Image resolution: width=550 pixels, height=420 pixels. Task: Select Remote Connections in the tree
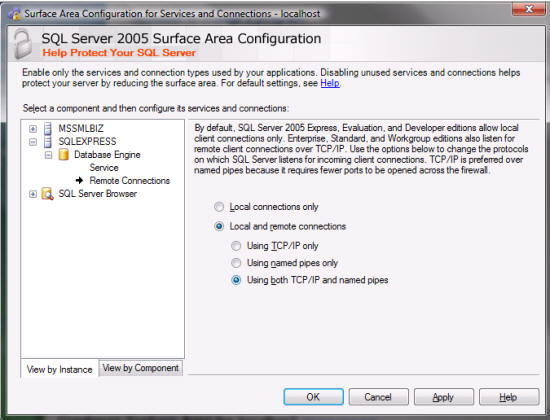[x=129, y=181]
